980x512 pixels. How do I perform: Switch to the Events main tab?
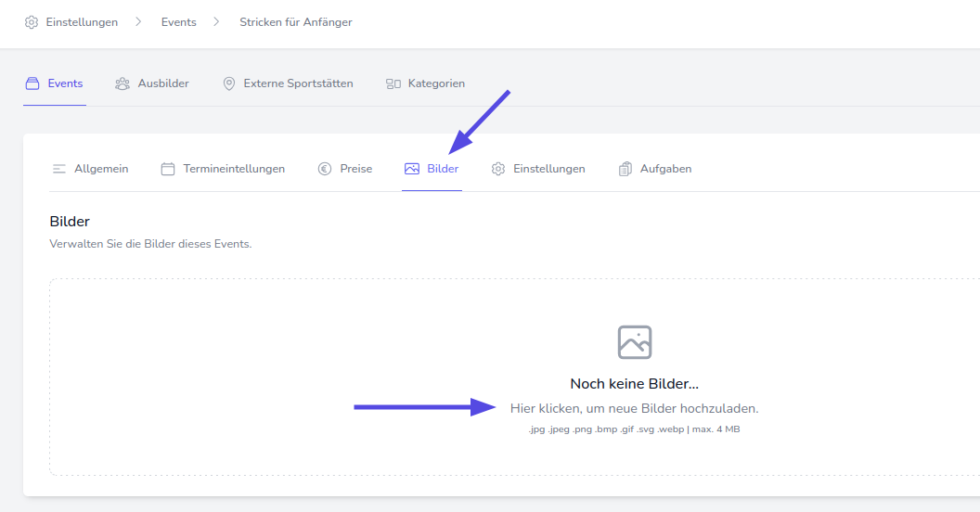pos(65,83)
